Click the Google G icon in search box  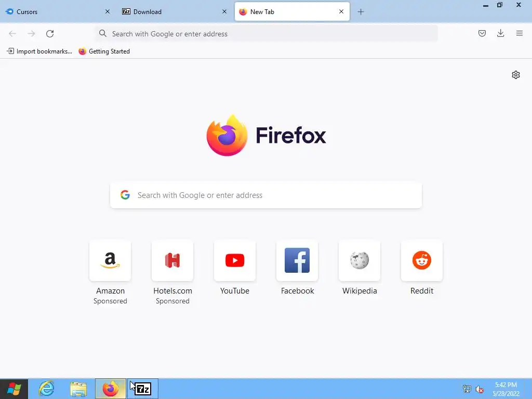pos(125,195)
